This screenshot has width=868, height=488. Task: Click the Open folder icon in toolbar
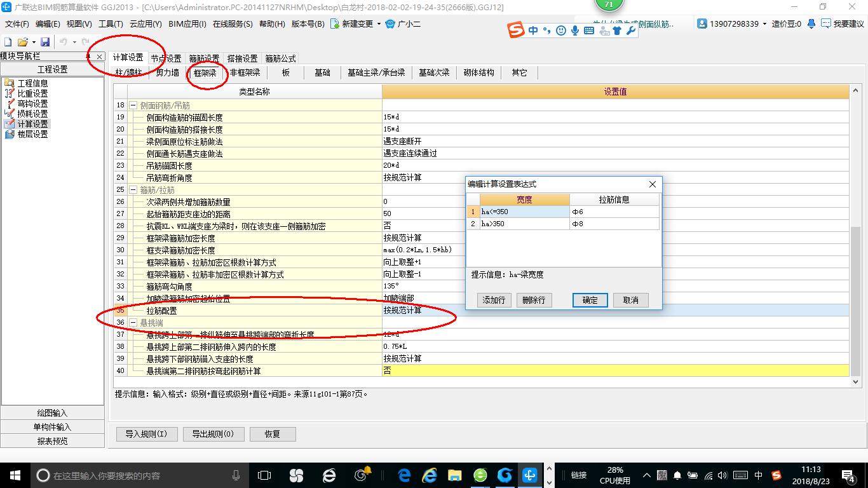pos(22,41)
